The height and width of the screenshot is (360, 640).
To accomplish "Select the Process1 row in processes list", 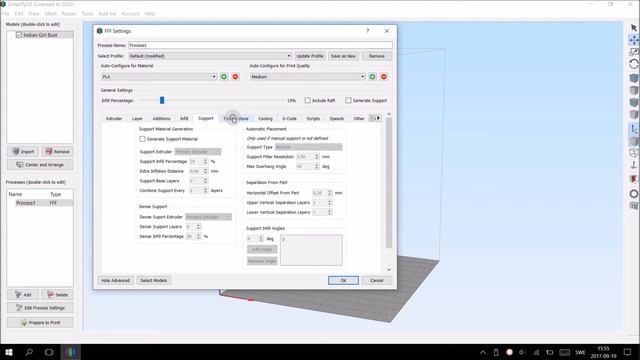I will [40, 203].
